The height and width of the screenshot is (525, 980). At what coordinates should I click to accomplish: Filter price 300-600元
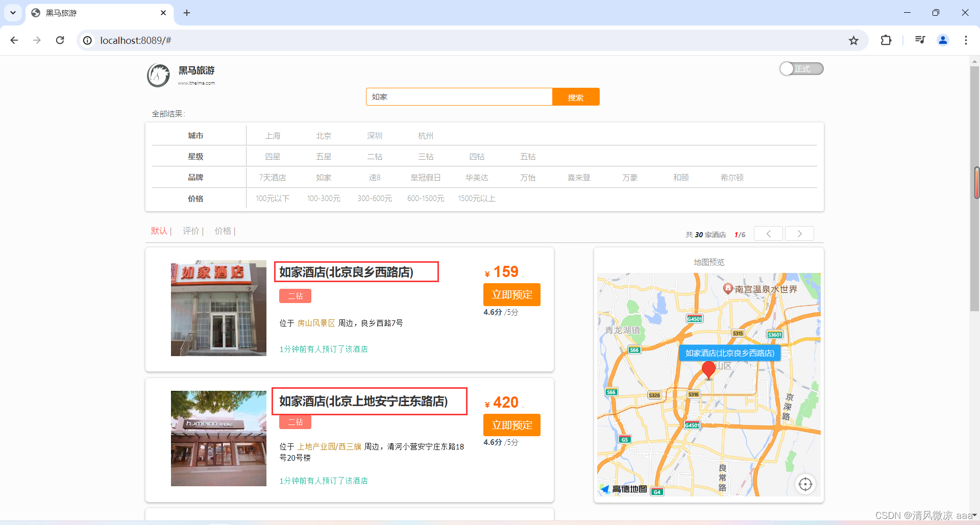point(375,198)
